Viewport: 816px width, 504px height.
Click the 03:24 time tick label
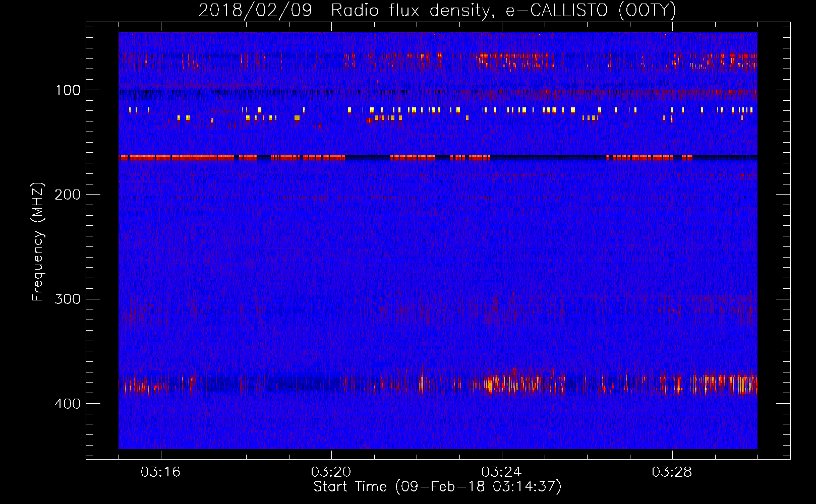(x=502, y=472)
